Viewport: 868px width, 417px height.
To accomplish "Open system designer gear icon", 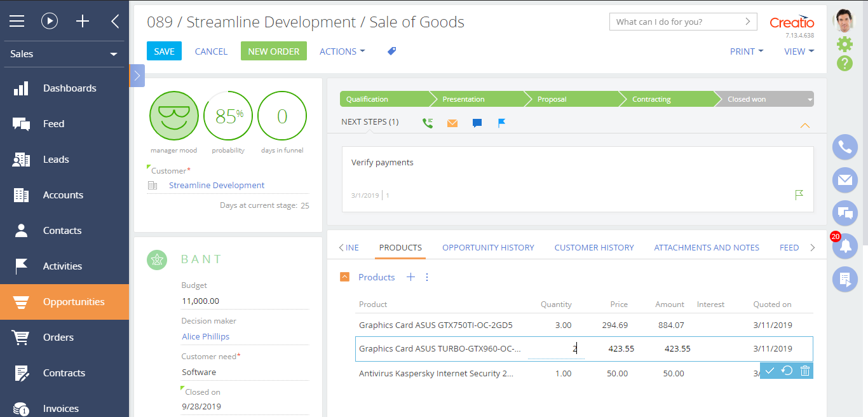I will pos(844,44).
